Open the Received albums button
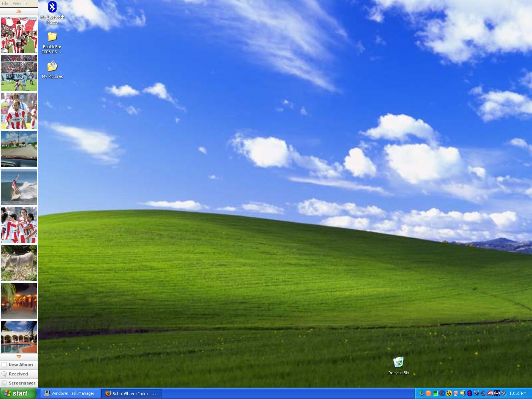Screen dimensions: 532x399 tap(19, 374)
